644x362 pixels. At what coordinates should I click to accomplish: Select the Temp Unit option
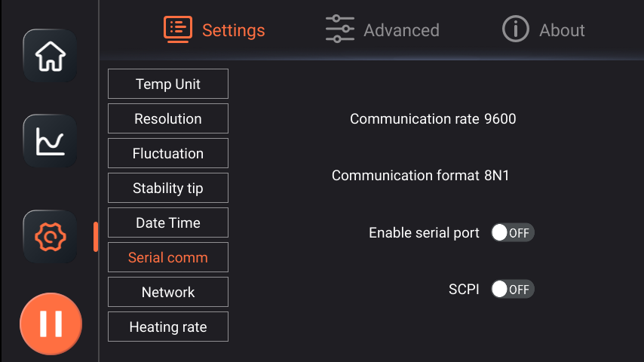pyautogui.click(x=168, y=84)
